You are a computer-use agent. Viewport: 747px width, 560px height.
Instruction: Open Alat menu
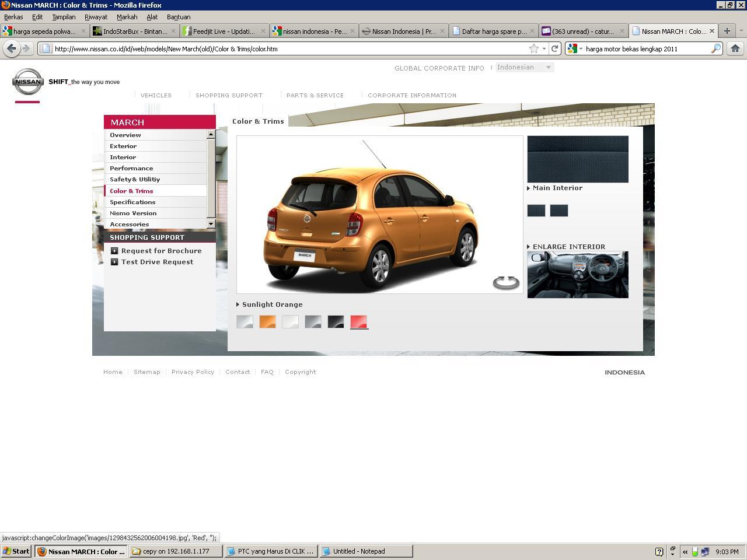152,17
